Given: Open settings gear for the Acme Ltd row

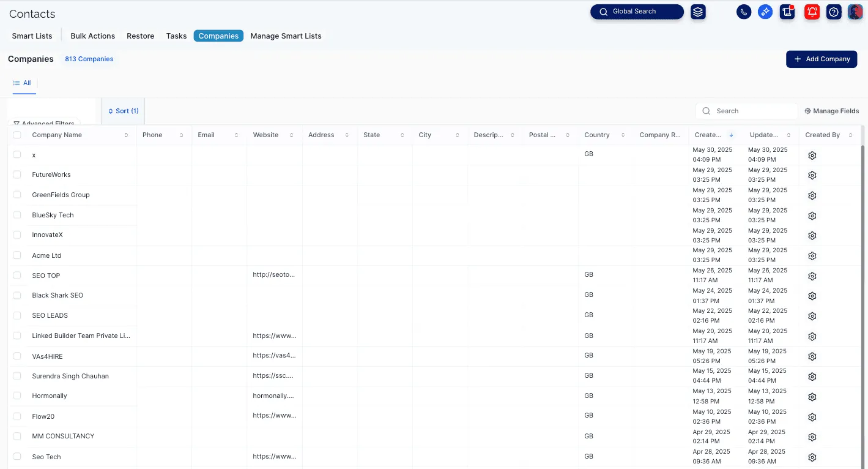Looking at the screenshot, I should [812, 255].
